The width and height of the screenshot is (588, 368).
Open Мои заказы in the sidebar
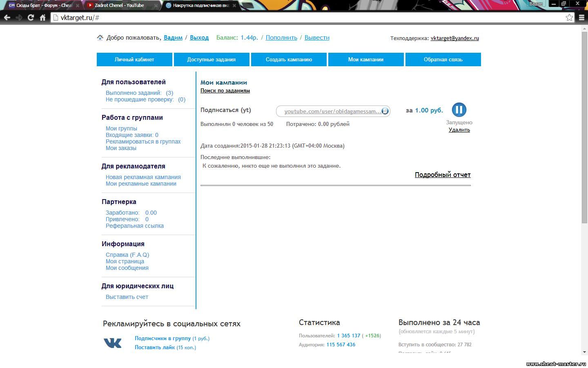[121, 148]
